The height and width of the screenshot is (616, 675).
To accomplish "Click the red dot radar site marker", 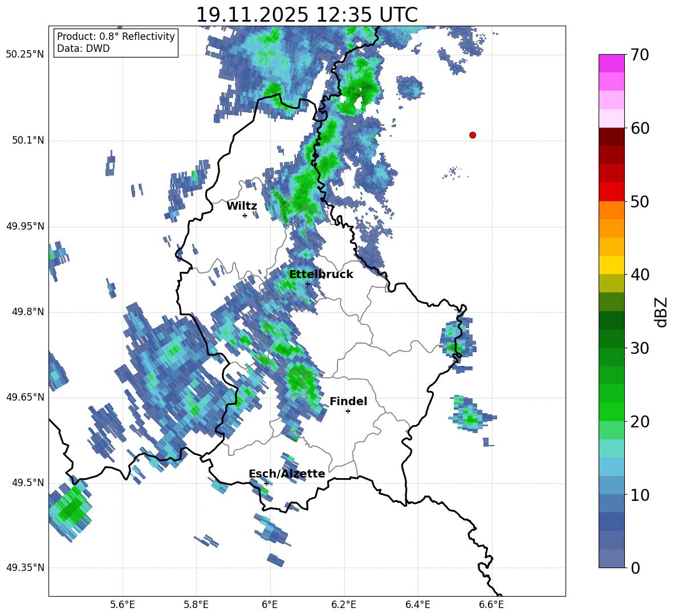I will [473, 135].
